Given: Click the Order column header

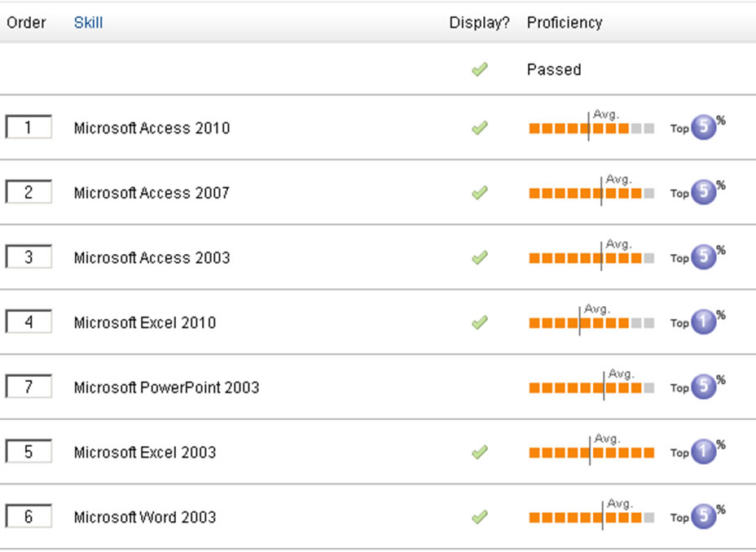Looking at the screenshot, I should (26, 23).
